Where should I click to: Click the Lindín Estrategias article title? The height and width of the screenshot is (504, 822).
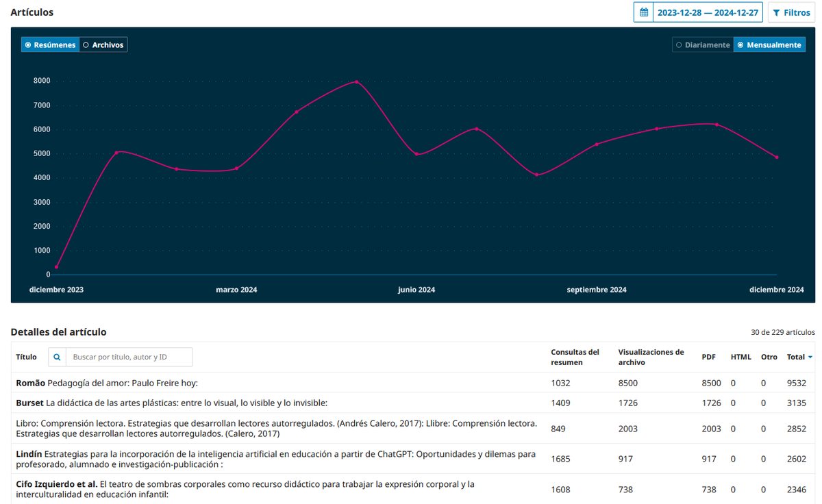[x=276, y=459]
